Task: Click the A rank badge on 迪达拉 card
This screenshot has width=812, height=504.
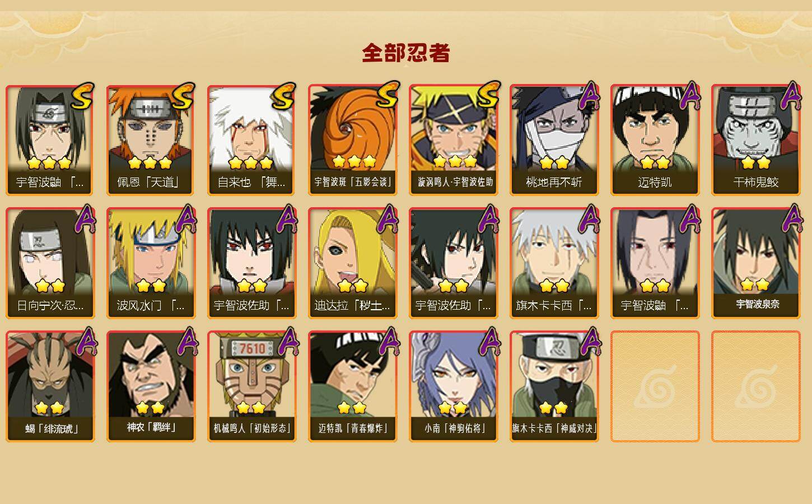Action: pyautogui.click(x=388, y=218)
